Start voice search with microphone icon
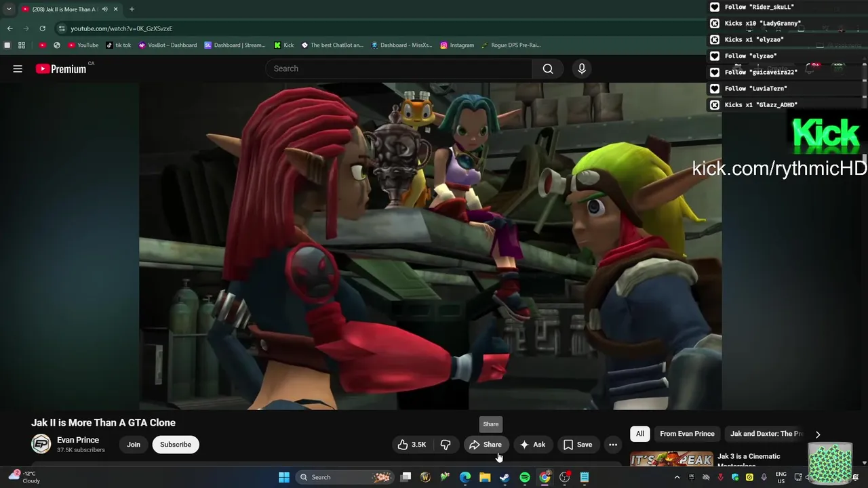868x488 pixels. click(x=581, y=68)
